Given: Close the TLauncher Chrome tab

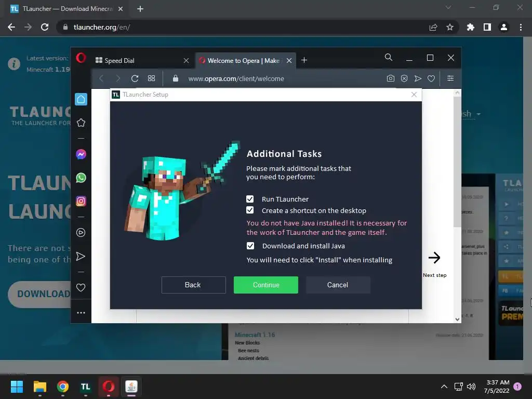Looking at the screenshot, I should point(121,9).
